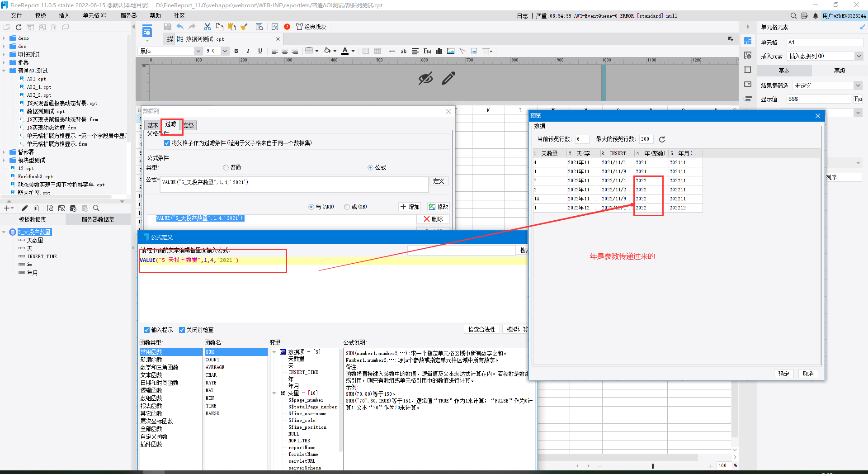The height and width of the screenshot is (474, 868).
Task: Click the trash Delete dataset icon
Action: click(37, 208)
